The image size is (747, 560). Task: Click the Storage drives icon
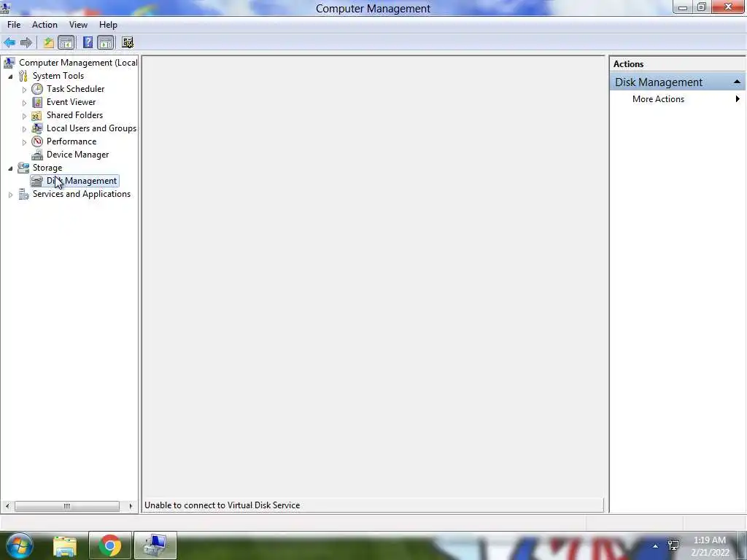[23, 168]
